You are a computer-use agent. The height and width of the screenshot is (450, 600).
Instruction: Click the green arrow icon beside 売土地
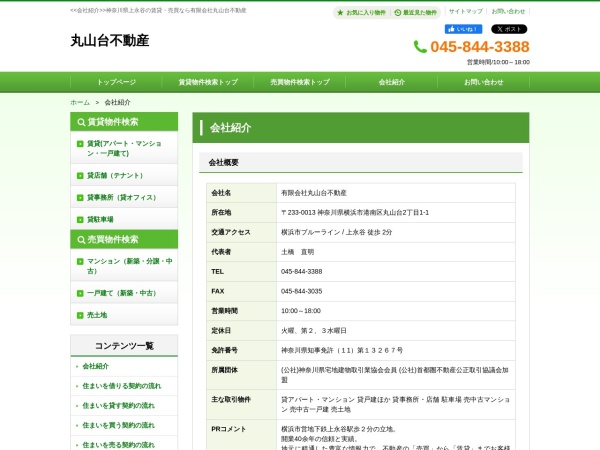80,315
